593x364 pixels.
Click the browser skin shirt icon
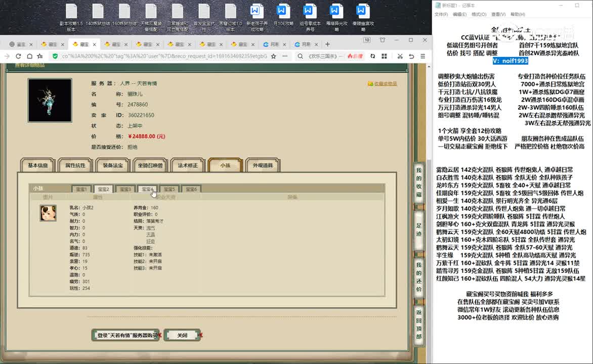[x=383, y=40]
